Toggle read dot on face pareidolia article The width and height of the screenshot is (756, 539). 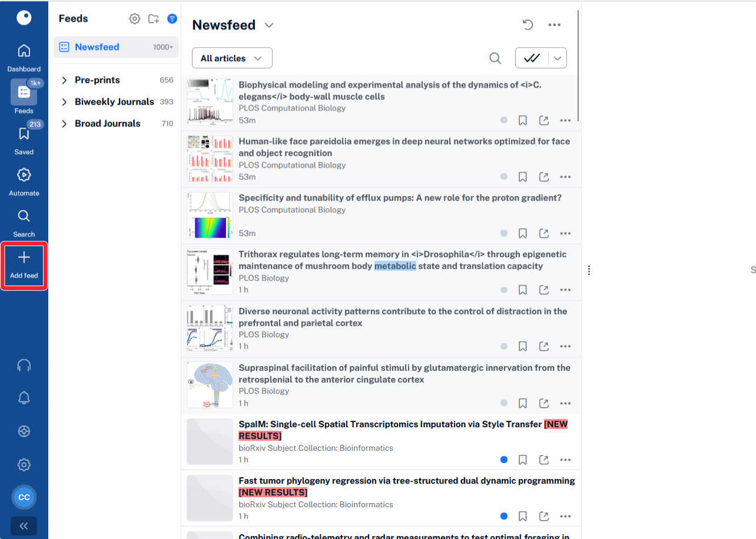pyautogui.click(x=503, y=177)
